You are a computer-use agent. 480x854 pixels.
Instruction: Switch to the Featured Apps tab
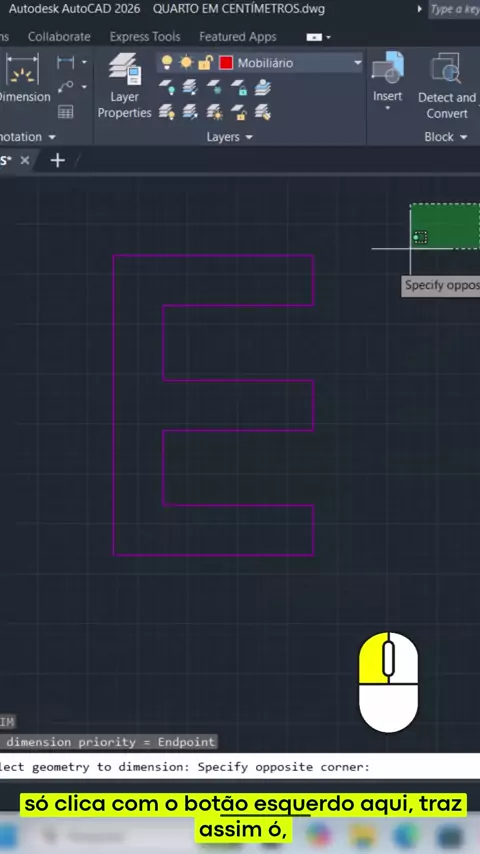(x=238, y=36)
